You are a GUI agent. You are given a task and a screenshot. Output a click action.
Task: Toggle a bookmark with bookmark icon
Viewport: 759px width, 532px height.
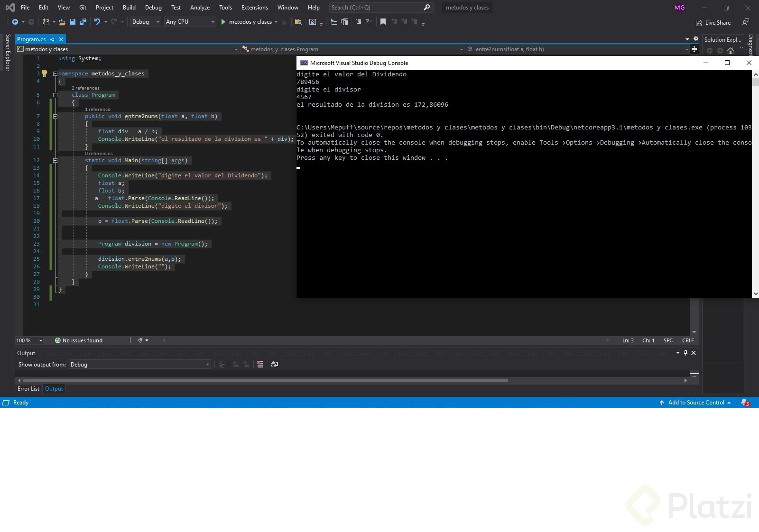tap(383, 22)
